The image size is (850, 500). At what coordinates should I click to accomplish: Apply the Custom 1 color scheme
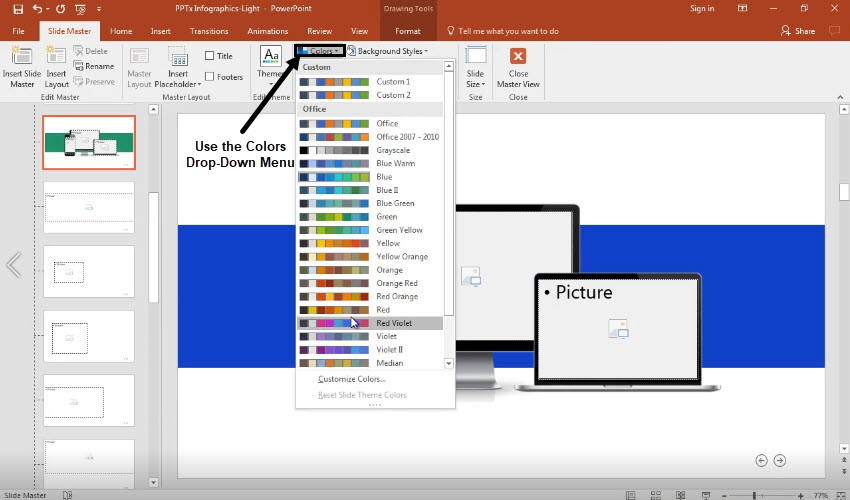(x=370, y=81)
